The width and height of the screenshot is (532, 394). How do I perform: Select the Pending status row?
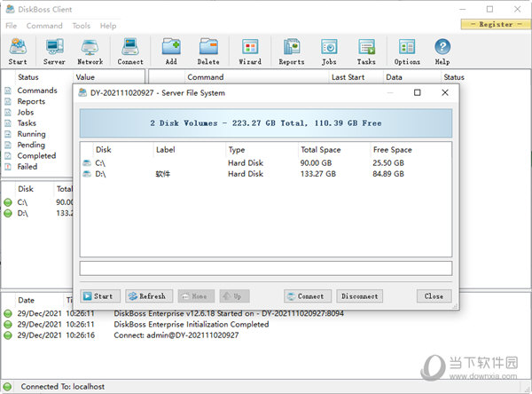click(x=31, y=145)
